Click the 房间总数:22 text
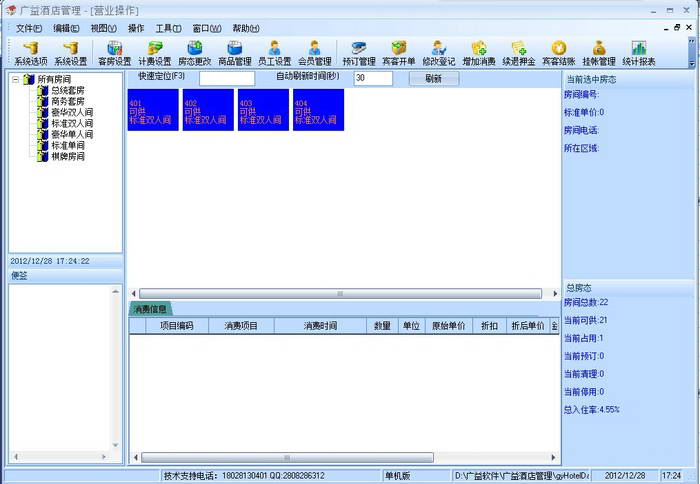This screenshot has height=484, width=700. [586, 303]
